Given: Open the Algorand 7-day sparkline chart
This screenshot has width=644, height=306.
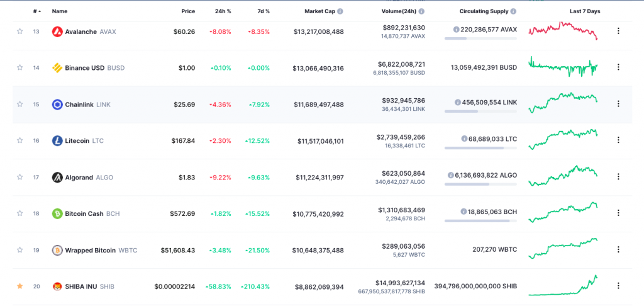Looking at the screenshot, I should 563,176.
